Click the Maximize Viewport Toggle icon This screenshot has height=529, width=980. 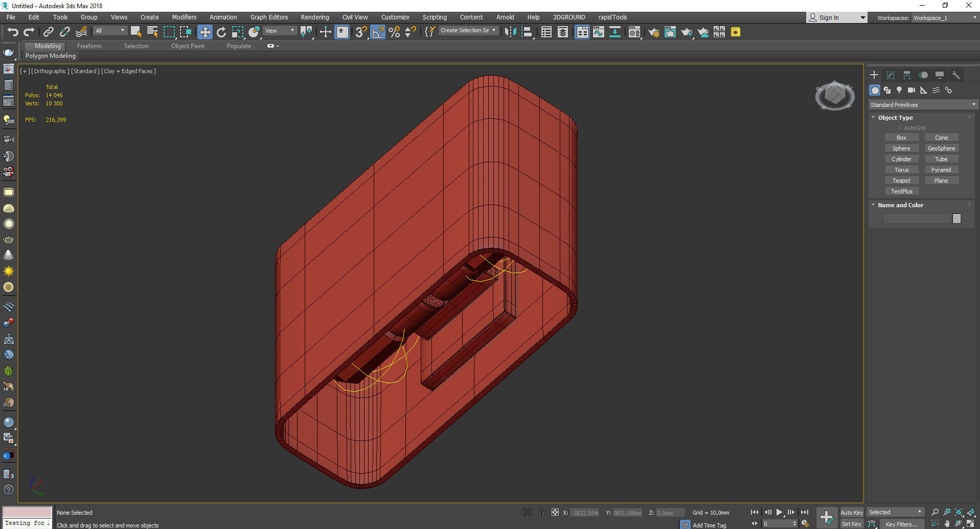(x=970, y=523)
